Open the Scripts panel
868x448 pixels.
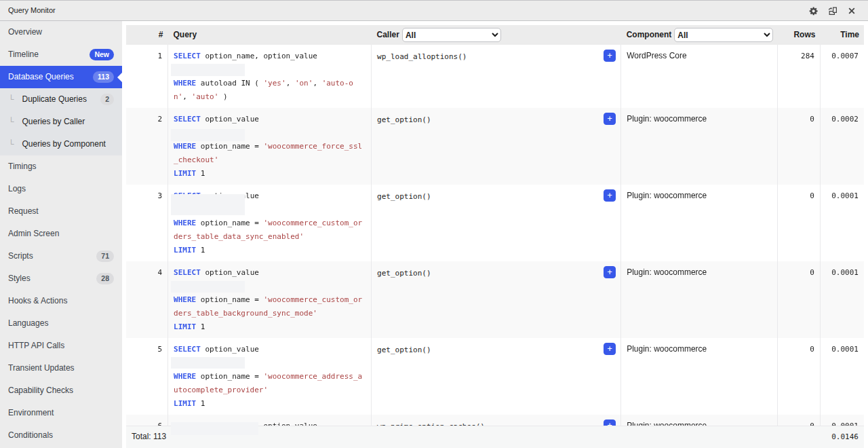pyautogui.click(x=61, y=256)
